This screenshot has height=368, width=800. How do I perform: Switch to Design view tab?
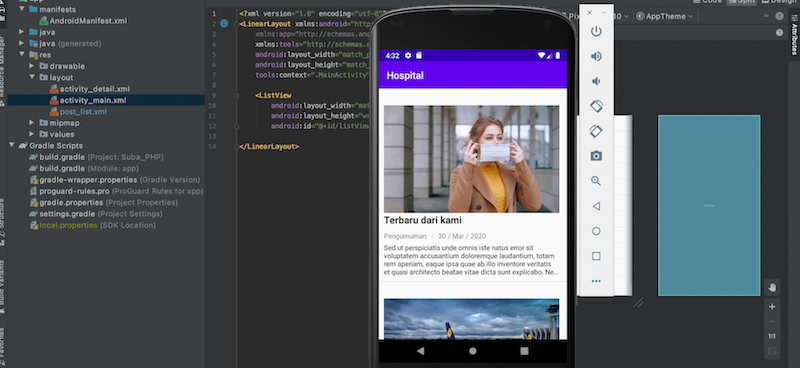pyautogui.click(x=780, y=1)
